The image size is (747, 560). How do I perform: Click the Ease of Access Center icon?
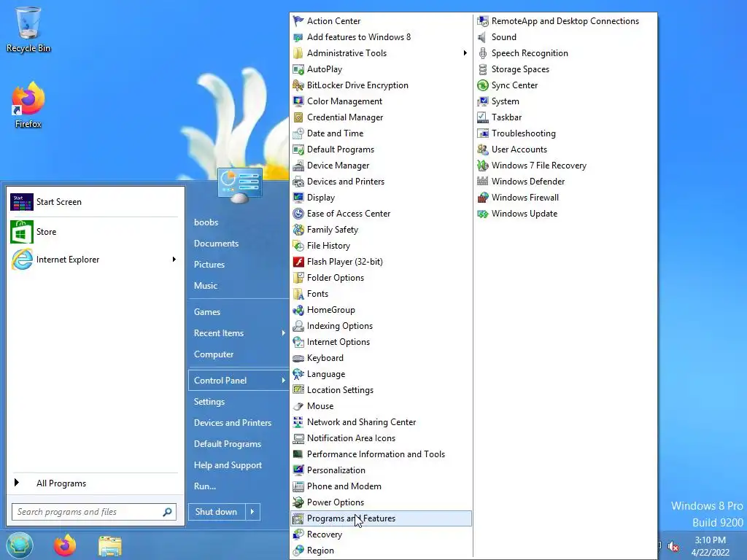pyautogui.click(x=298, y=214)
